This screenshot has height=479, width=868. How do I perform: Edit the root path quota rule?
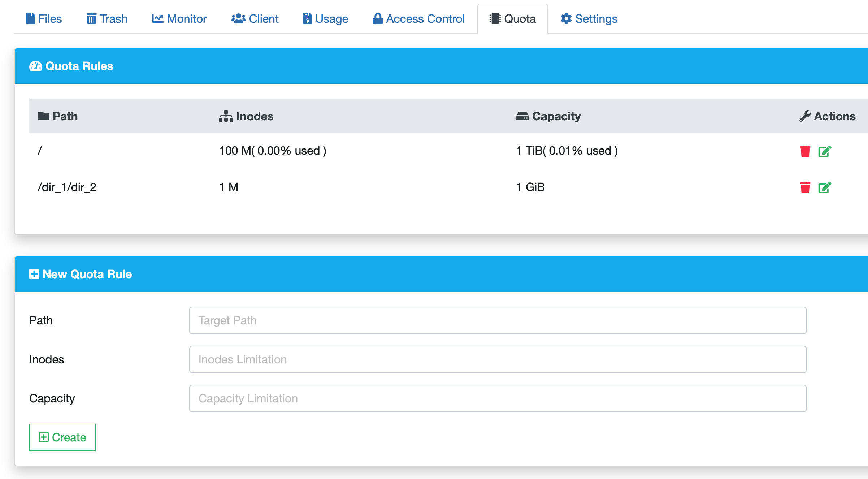click(x=825, y=151)
